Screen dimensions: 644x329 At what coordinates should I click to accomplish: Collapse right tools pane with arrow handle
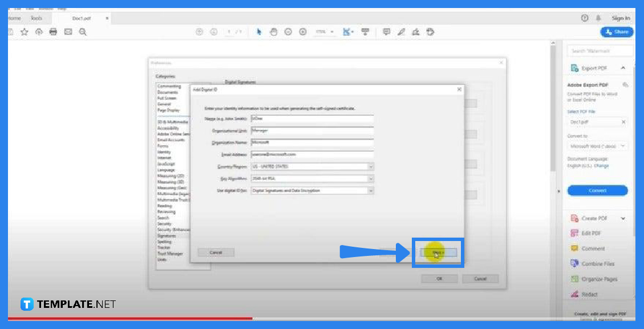coord(558,191)
